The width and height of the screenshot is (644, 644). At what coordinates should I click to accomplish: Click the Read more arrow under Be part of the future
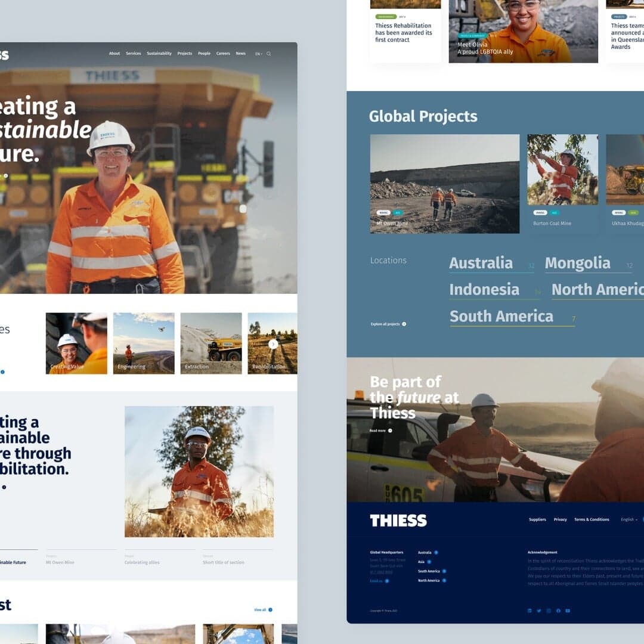tap(391, 431)
